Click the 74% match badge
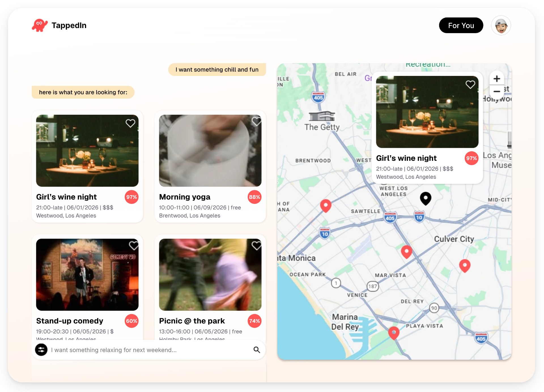 point(254,321)
